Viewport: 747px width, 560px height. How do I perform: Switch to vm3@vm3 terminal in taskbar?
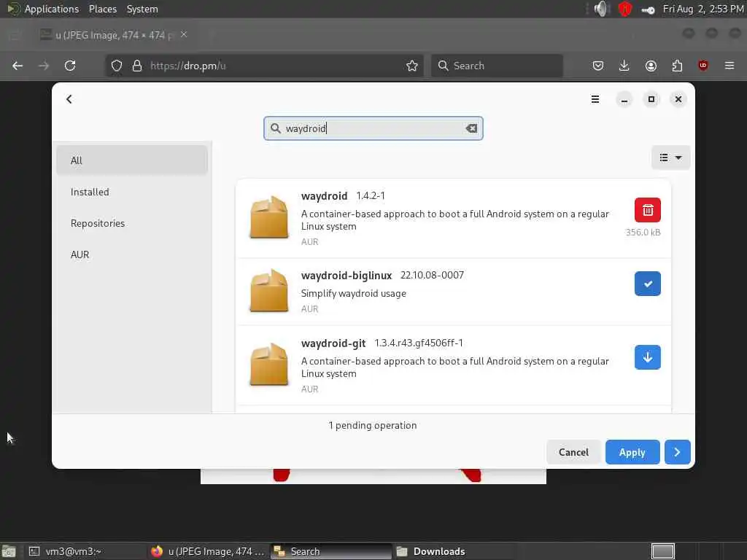click(x=86, y=551)
